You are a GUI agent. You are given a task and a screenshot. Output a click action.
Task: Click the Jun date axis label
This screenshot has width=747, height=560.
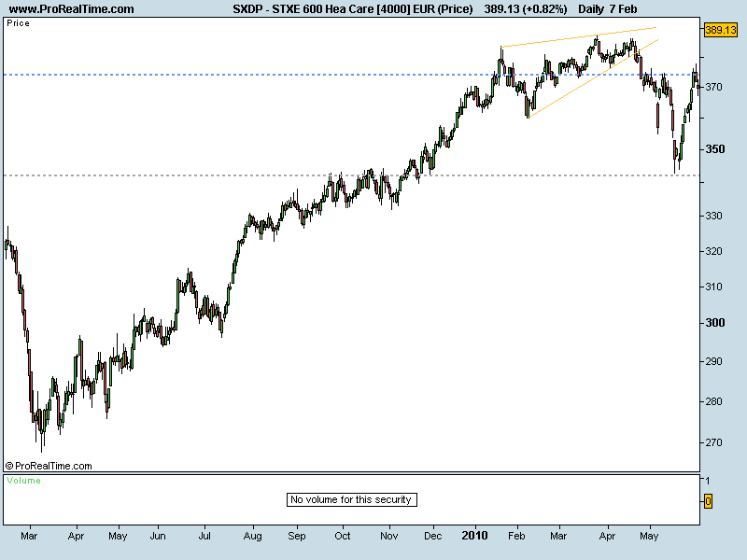tap(158, 536)
